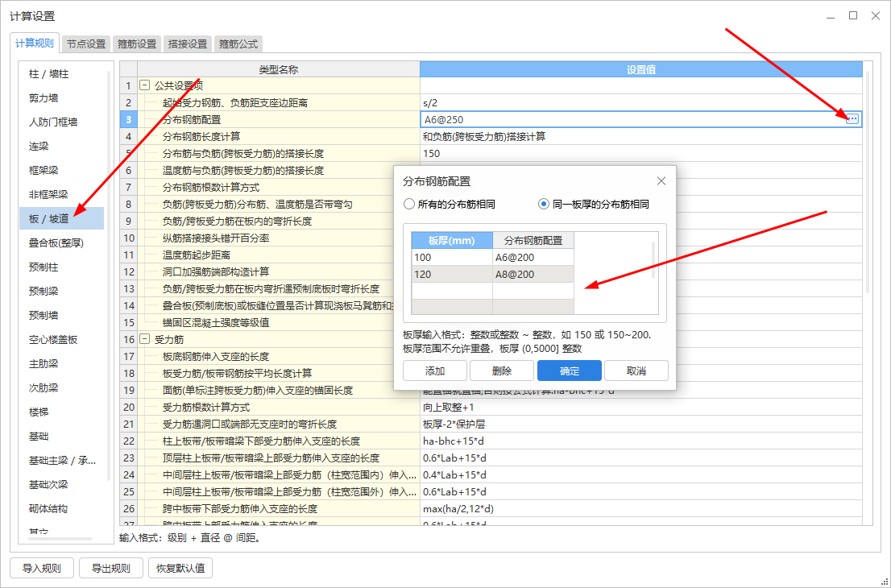
Task: Click the 类型名称 column header
Action: 279,69
